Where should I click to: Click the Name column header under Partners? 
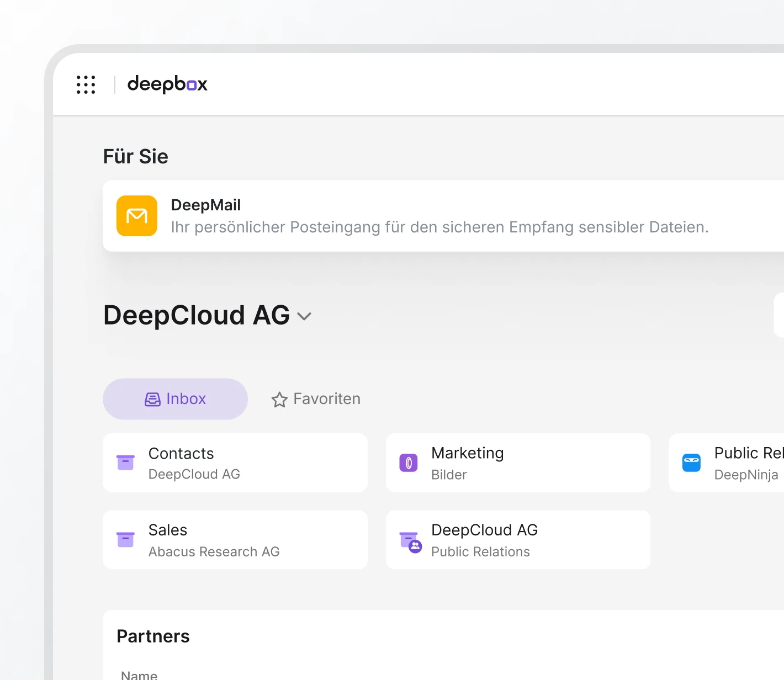139,674
